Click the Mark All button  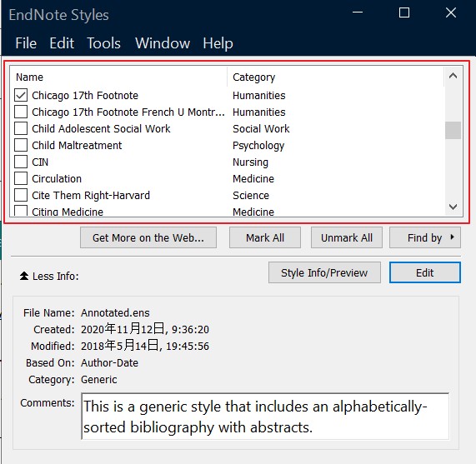tap(265, 237)
